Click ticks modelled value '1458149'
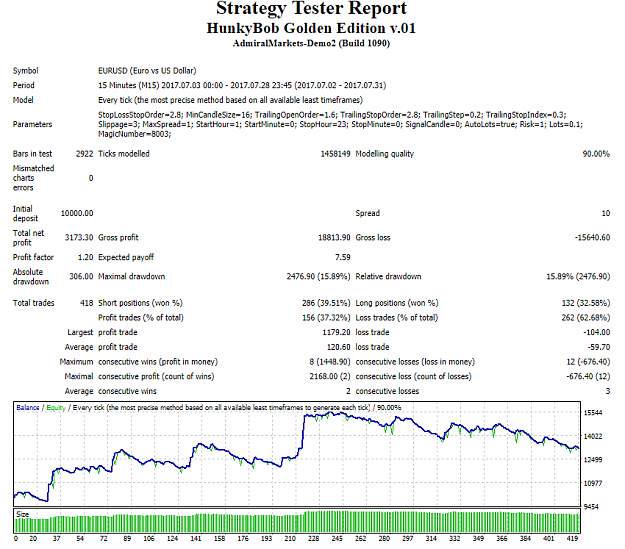Screen dimensions: 625x549 [x=335, y=154]
